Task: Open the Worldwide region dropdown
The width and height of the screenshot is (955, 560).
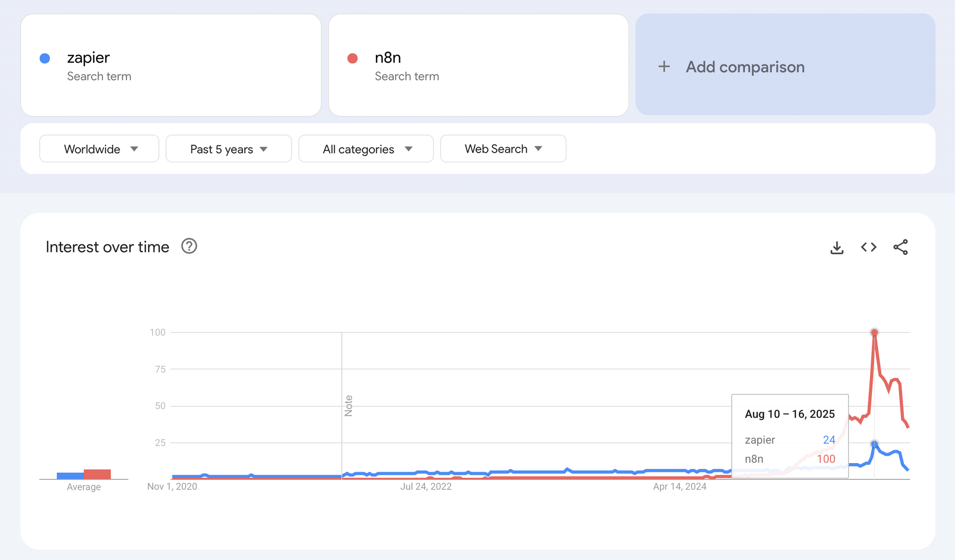Action: pyautogui.click(x=99, y=148)
